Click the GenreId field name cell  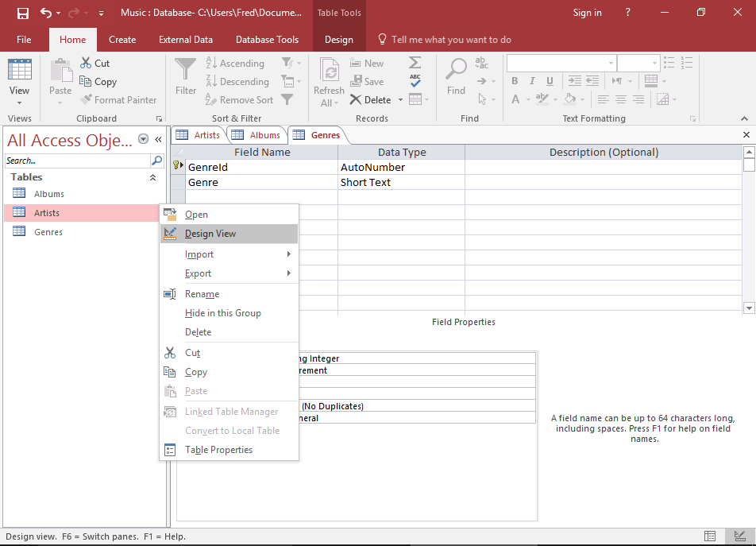tap(262, 168)
